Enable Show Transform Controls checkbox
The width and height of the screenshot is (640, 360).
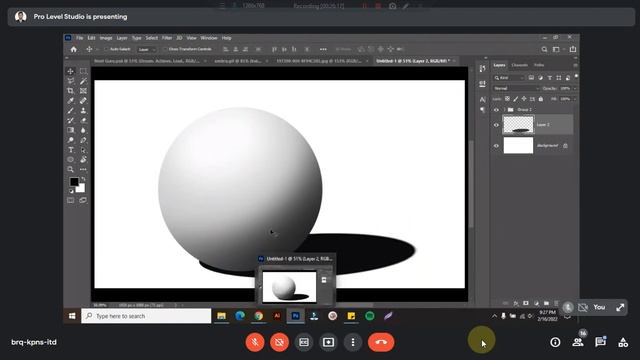[165, 49]
